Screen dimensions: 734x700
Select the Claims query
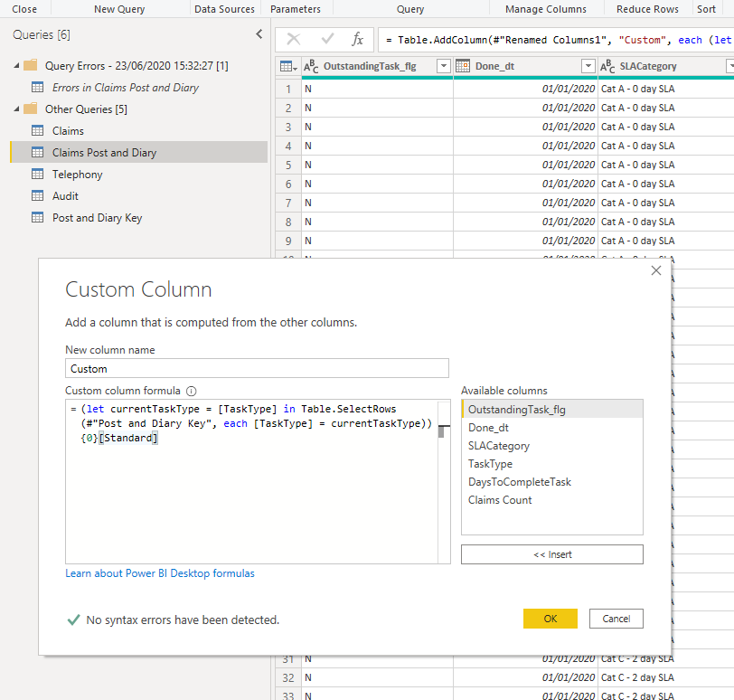68,130
